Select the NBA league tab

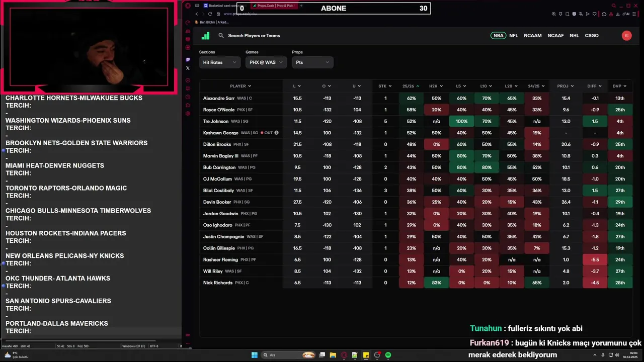498,36
